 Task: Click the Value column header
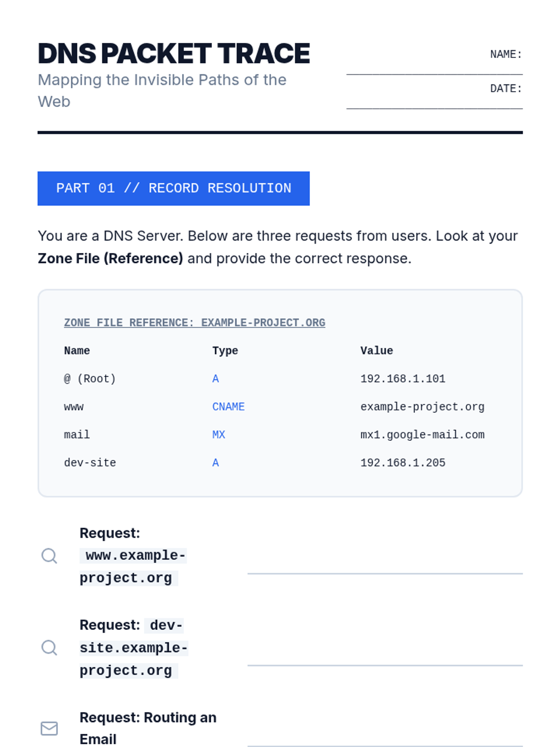click(377, 351)
